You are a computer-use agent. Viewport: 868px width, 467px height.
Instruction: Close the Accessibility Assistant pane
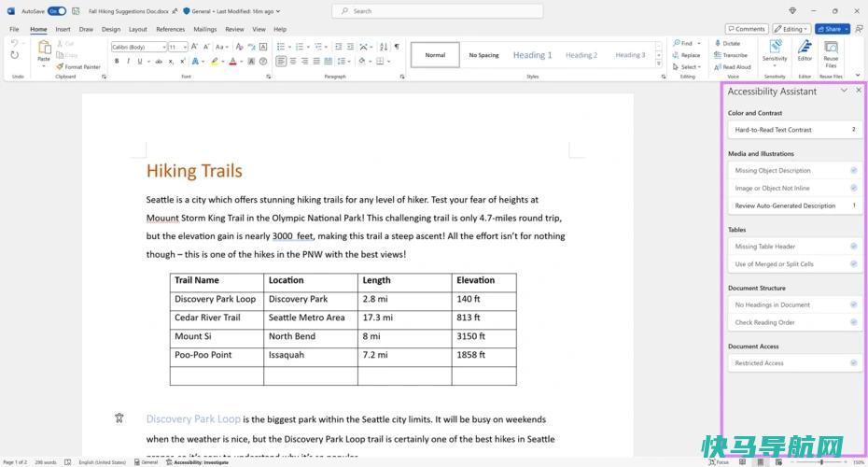pos(859,91)
